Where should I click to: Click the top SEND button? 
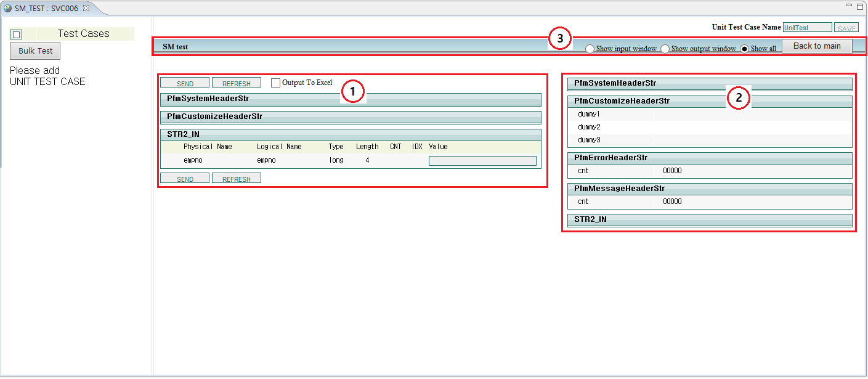tap(185, 83)
